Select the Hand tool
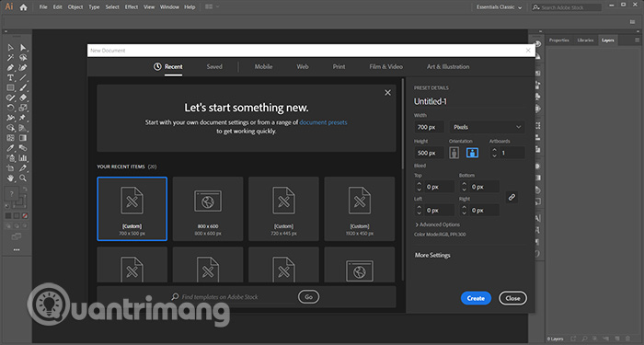This screenshot has height=345, width=644. [x=10, y=178]
